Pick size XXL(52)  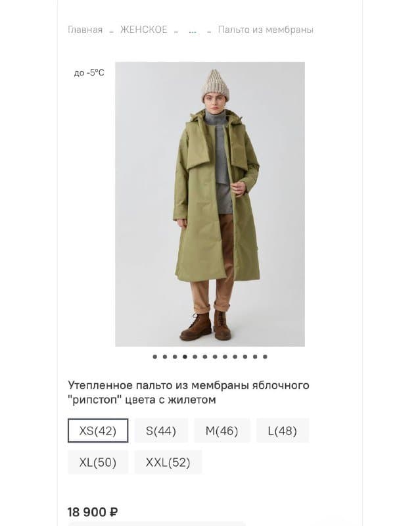pos(168,462)
